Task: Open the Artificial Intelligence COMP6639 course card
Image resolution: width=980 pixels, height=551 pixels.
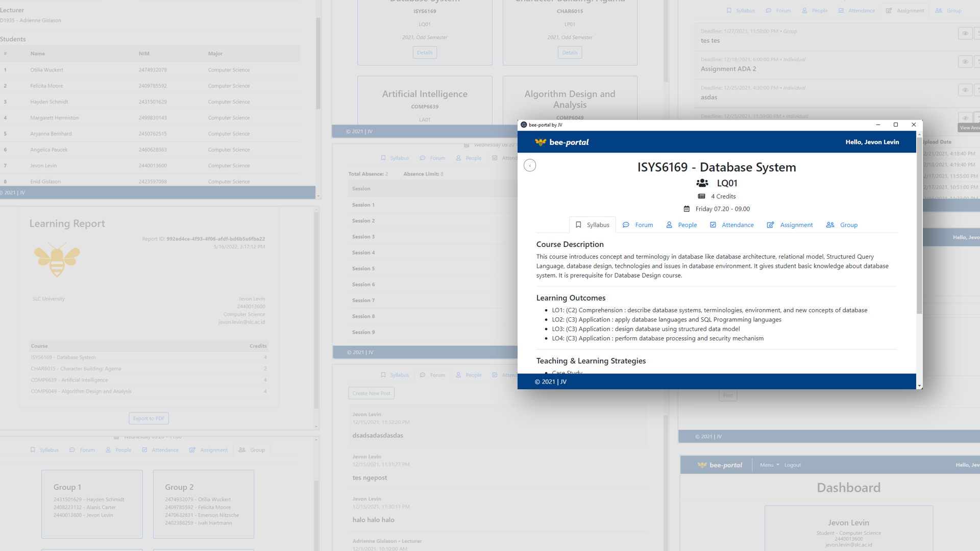Action: pos(425,101)
